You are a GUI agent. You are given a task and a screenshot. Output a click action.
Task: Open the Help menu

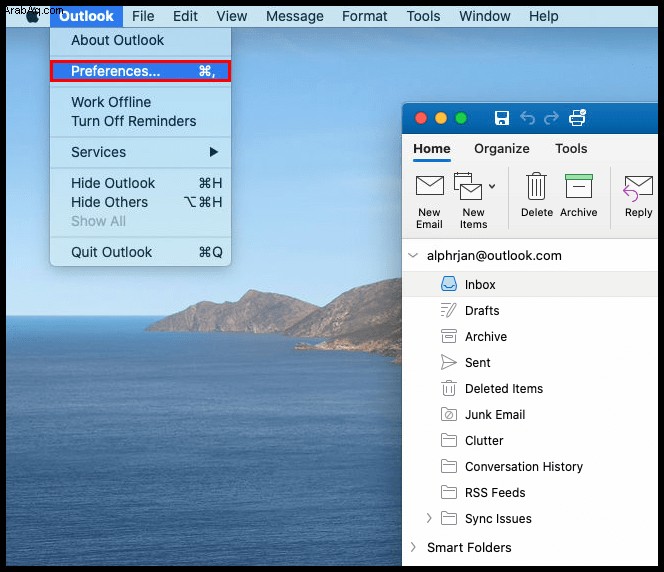tap(544, 16)
